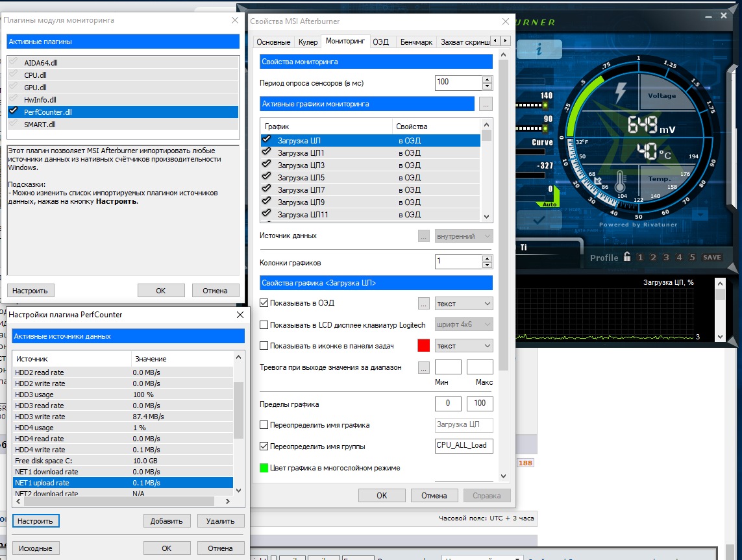Viewport: 742px width, 560px height.
Task: Toggle the PerfCounter.dll plugin checkmark
Action: (14, 112)
